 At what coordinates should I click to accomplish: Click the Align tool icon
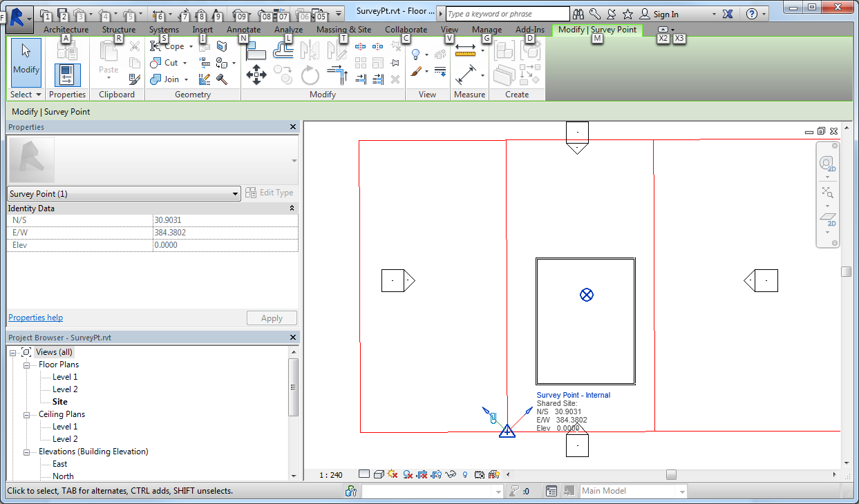tap(256, 50)
